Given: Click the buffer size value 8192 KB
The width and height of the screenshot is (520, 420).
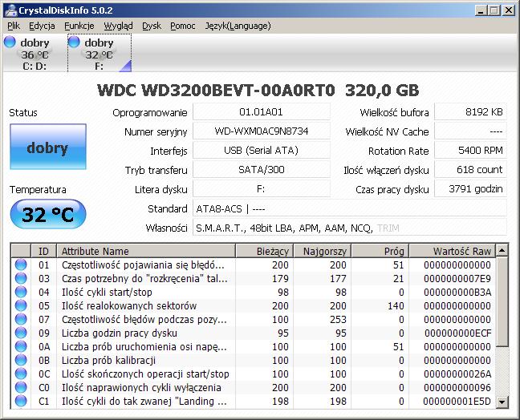Looking at the screenshot, I should tap(470, 112).
